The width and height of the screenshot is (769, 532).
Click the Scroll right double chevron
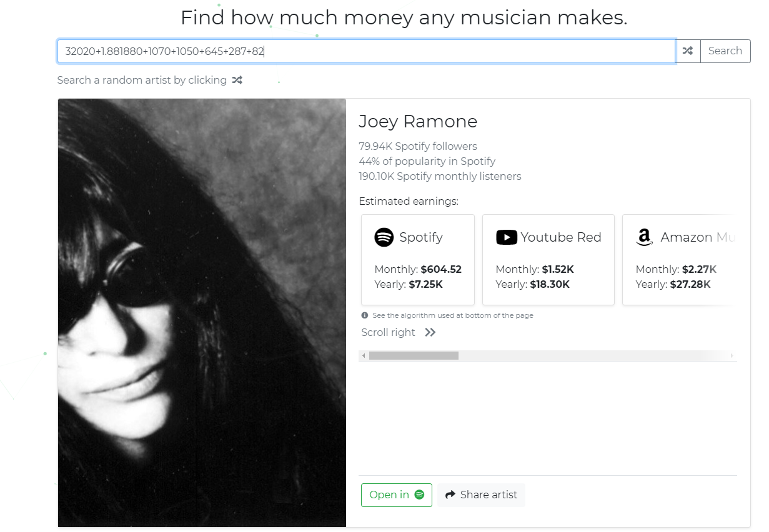pos(429,332)
